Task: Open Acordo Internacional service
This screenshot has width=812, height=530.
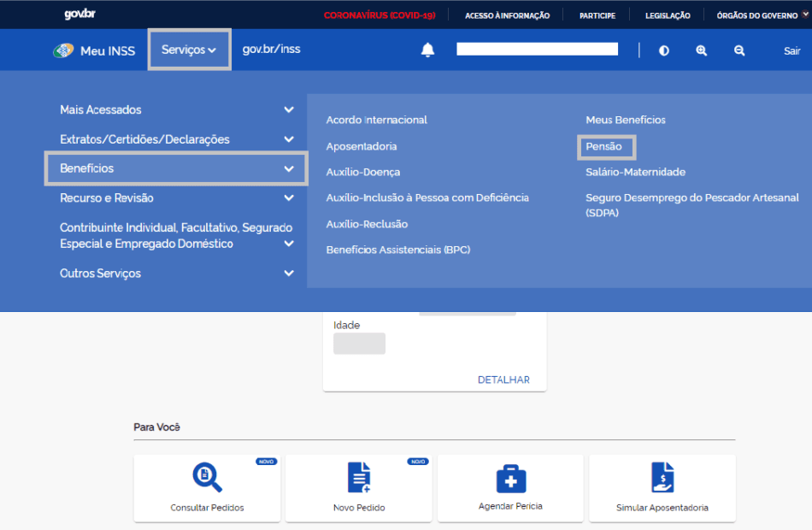Action: point(376,121)
